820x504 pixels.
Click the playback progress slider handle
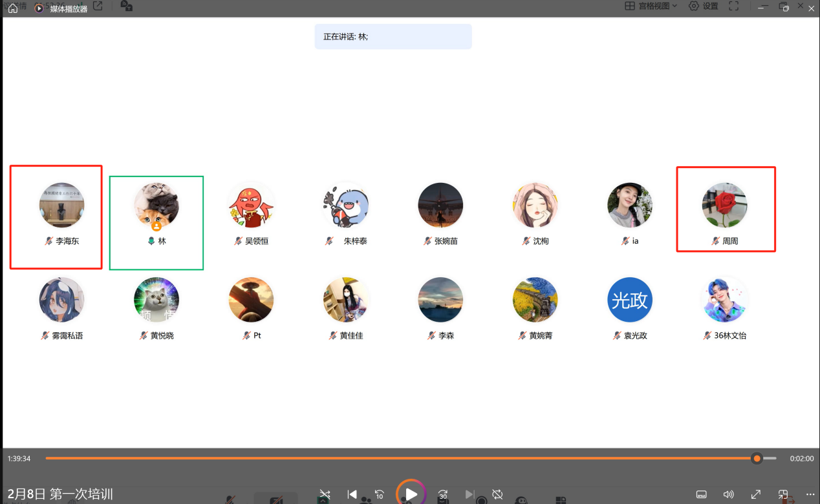(x=757, y=458)
